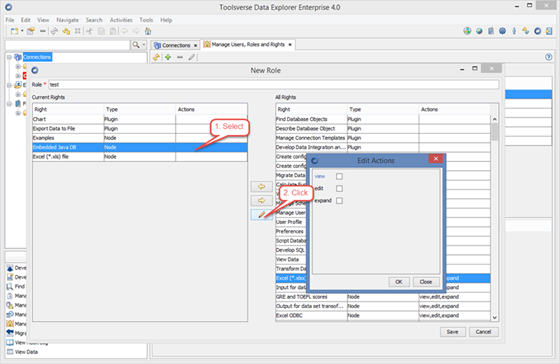Image resolution: width=560 pixels, height=364 pixels.
Task: Check the edit checkbox in Edit Actions
Action: point(339,188)
